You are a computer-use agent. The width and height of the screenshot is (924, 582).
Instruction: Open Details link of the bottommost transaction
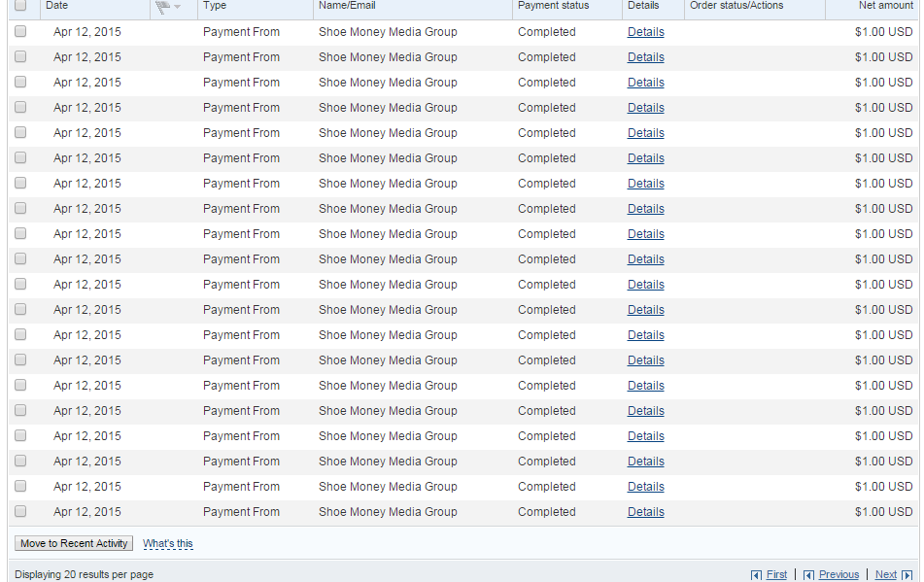click(645, 512)
